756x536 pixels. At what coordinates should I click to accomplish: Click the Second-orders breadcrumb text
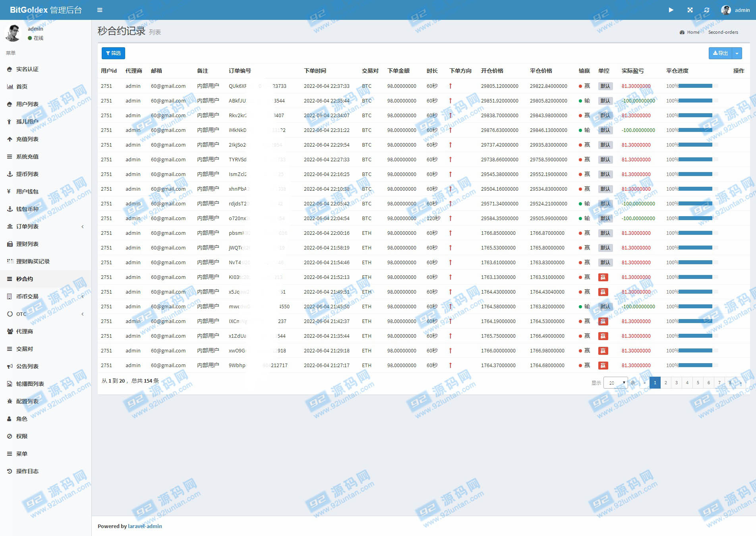pos(723,32)
